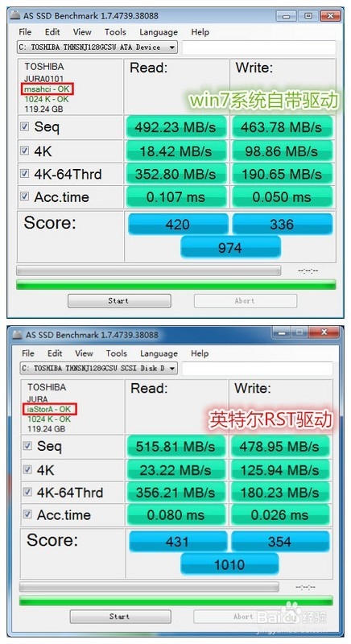The width and height of the screenshot is (351, 644).
Task: Open the Tools menu in top window
Action: pos(115,32)
